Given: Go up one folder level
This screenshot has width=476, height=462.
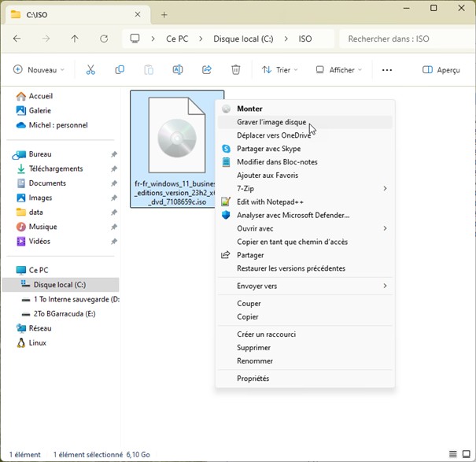Looking at the screenshot, I should 75,39.
